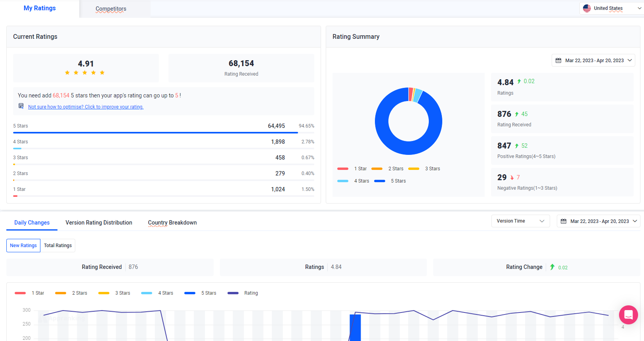Click the 94.65% percentage value

coord(306,126)
